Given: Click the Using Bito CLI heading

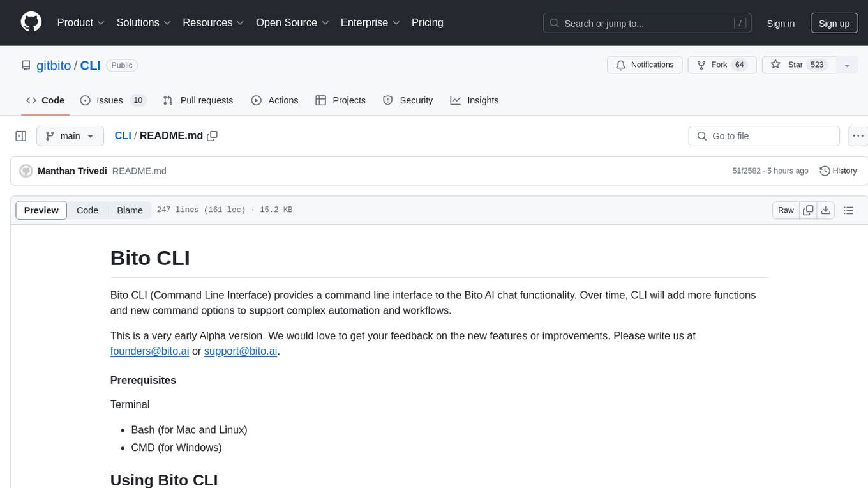Looking at the screenshot, I should (164, 480).
